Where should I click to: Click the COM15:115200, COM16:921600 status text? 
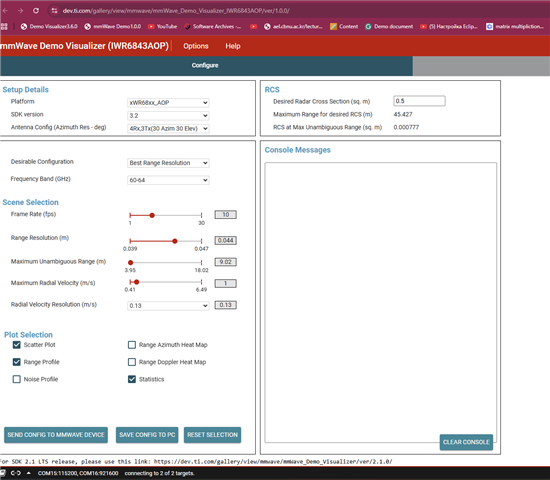click(x=78, y=473)
